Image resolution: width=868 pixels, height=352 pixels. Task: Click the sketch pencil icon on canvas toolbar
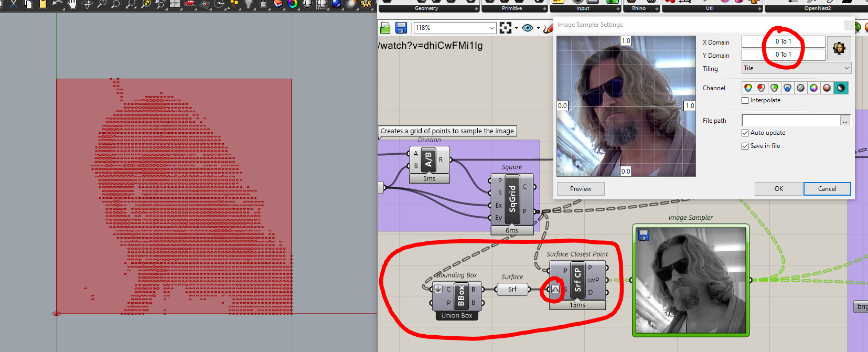[548, 28]
